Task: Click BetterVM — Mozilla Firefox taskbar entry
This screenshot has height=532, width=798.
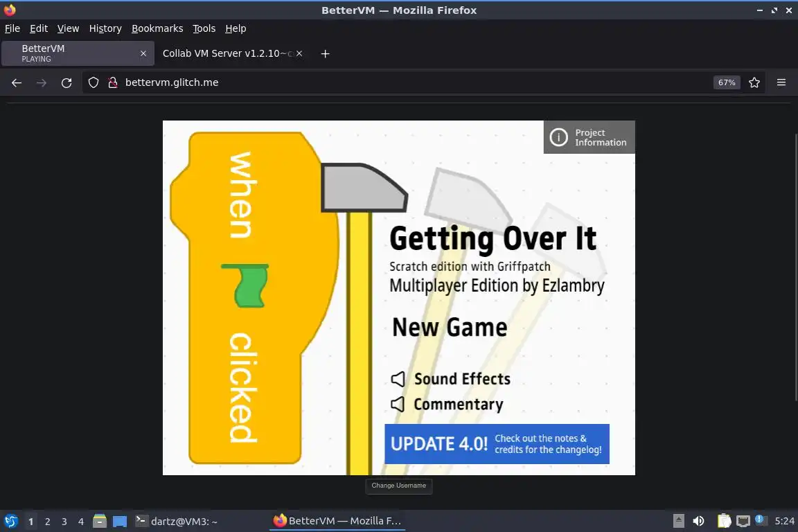Action: point(337,521)
